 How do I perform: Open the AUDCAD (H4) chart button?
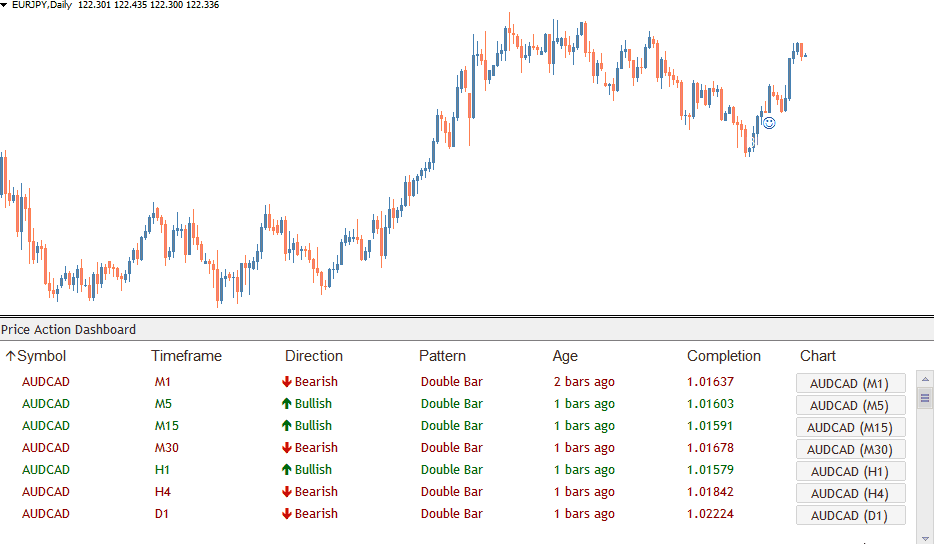tap(850, 494)
